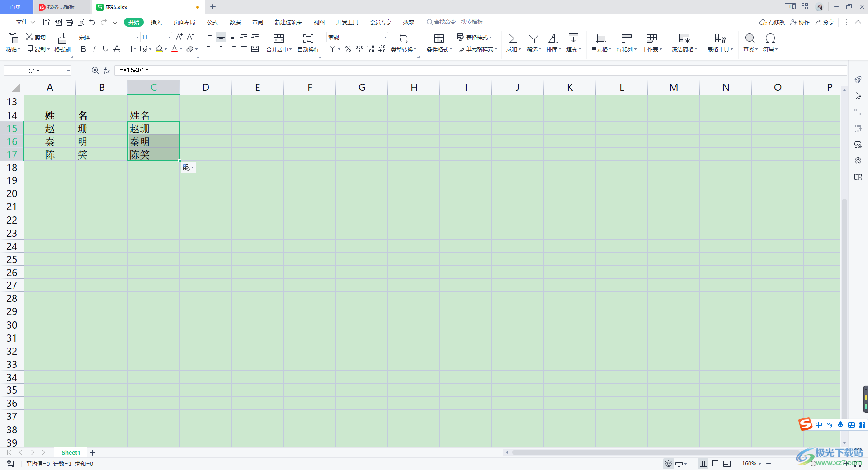Open the font name dropdown
The height and width of the screenshot is (470, 868).
tap(137, 37)
